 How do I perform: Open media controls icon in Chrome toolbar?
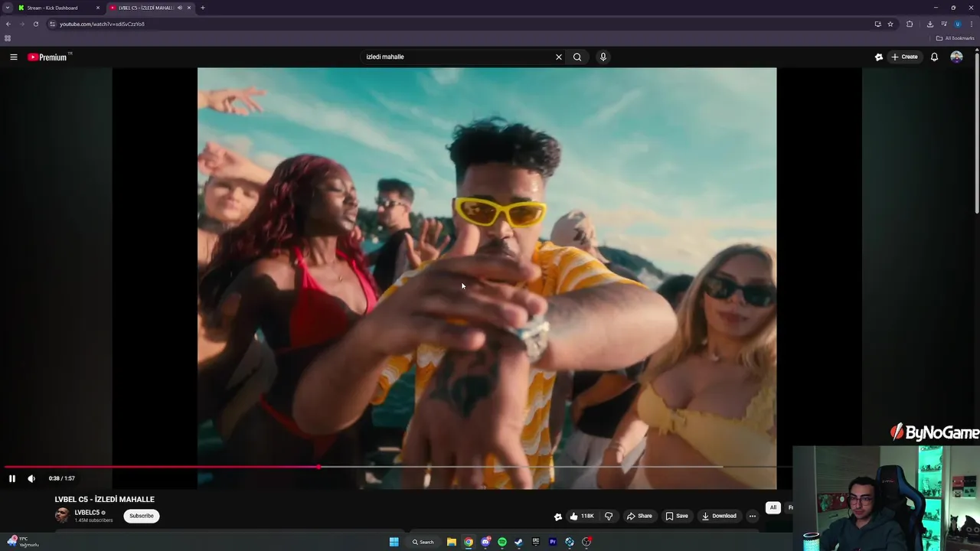point(944,24)
